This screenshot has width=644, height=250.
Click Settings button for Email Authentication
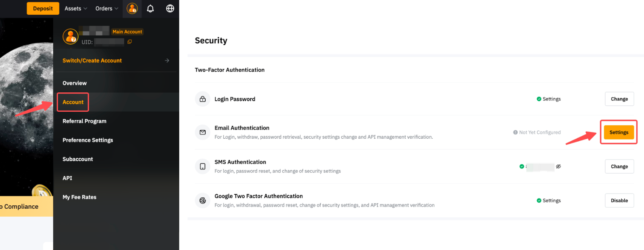tap(619, 132)
